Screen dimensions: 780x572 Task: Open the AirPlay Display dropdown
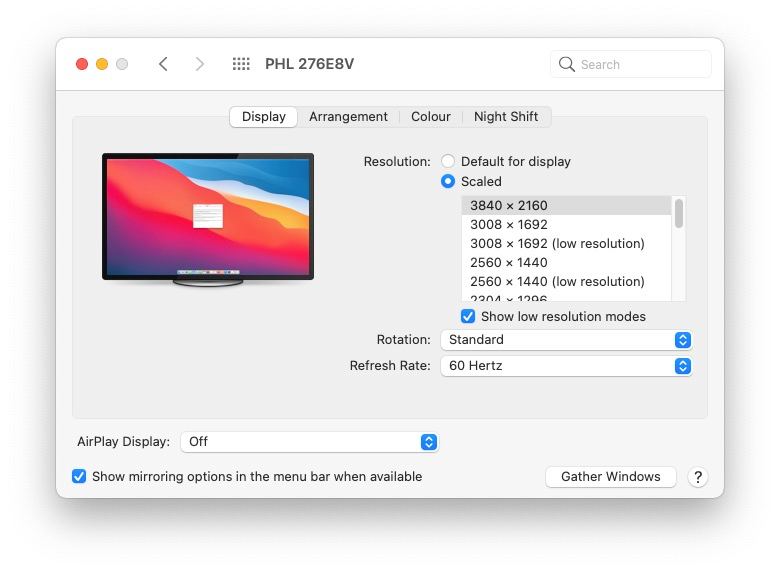[x=309, y=441]
